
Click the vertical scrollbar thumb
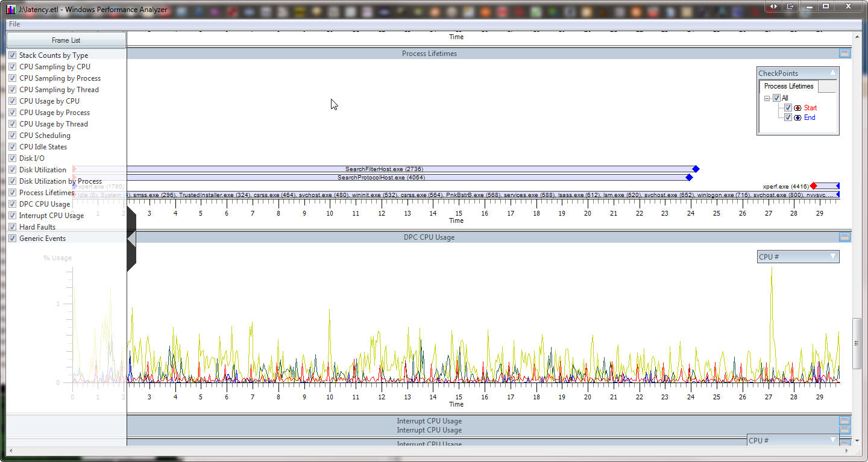point(856,343)
